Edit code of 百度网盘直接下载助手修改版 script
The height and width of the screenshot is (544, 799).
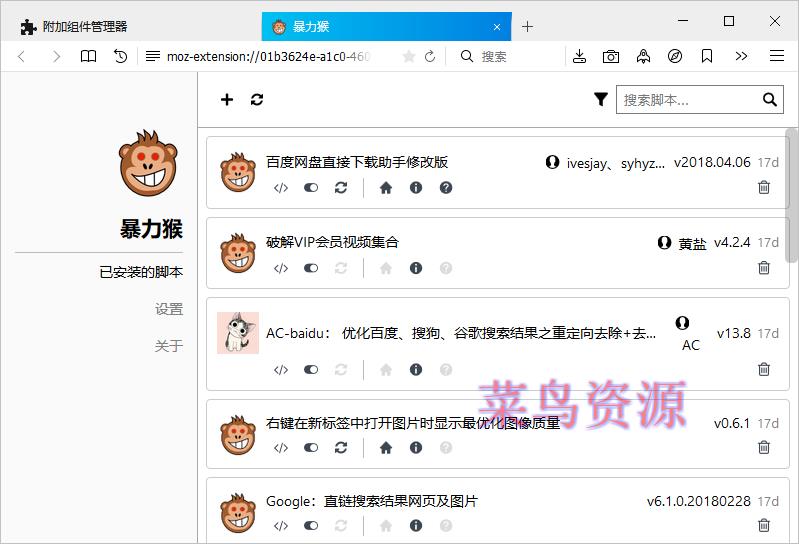(281, 187)
